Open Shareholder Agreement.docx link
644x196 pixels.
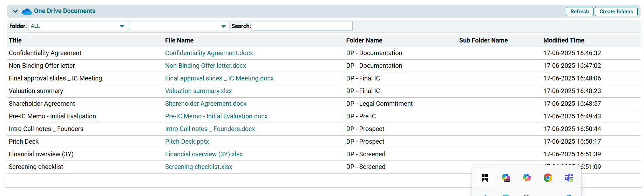click(x=206, y=104)
